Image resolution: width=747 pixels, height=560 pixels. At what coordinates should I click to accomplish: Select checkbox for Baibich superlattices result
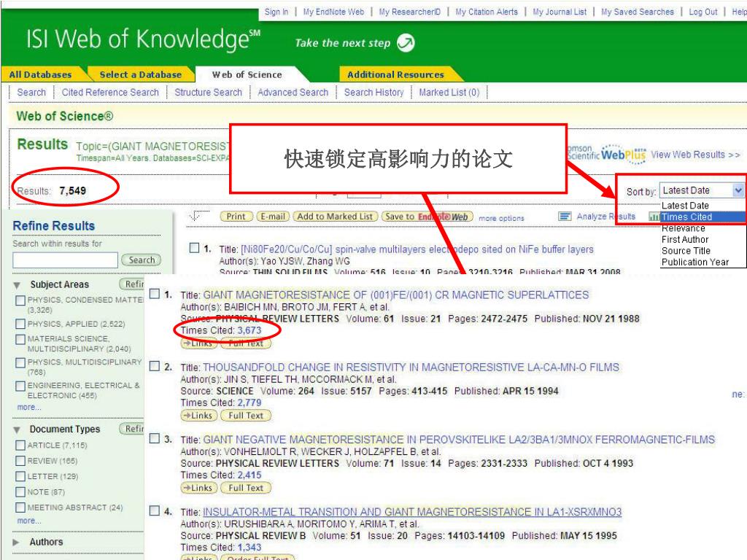tap(155, 294)
